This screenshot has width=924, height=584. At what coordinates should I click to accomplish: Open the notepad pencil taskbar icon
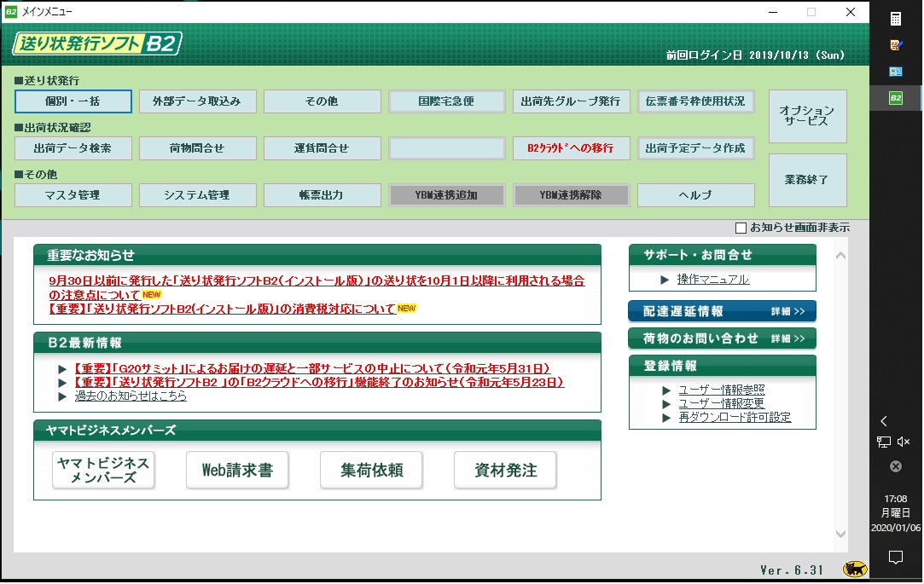[x=895, y=45]
